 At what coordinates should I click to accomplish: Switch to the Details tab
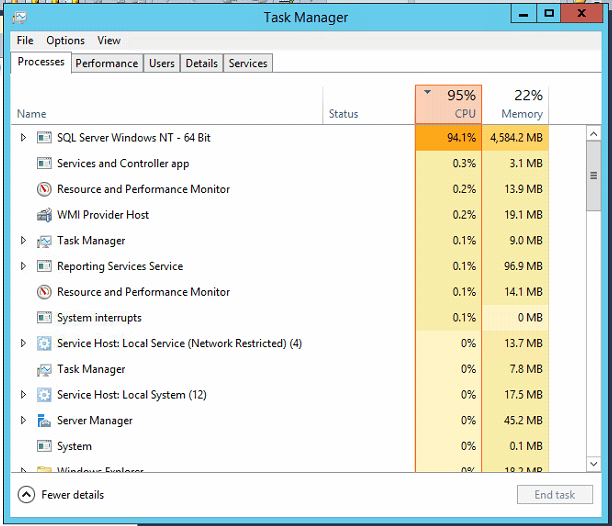201,63
